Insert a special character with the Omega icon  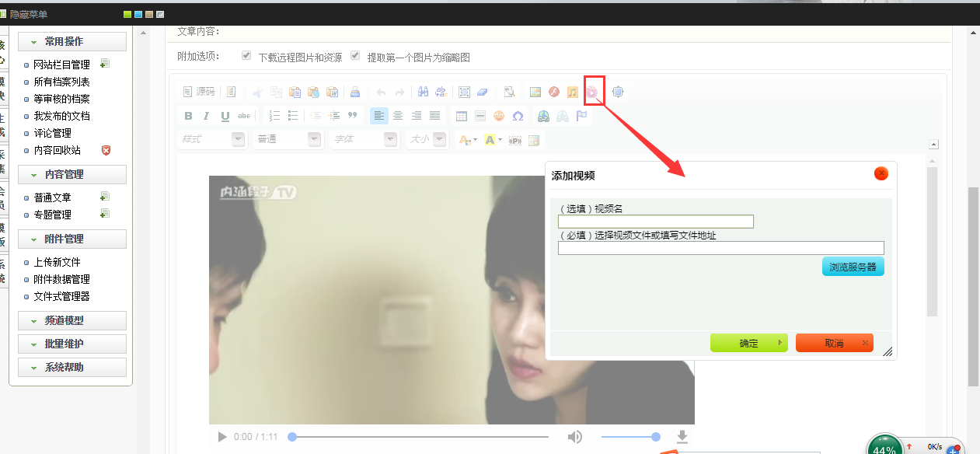pyautogui.click(x=518, y=115)
